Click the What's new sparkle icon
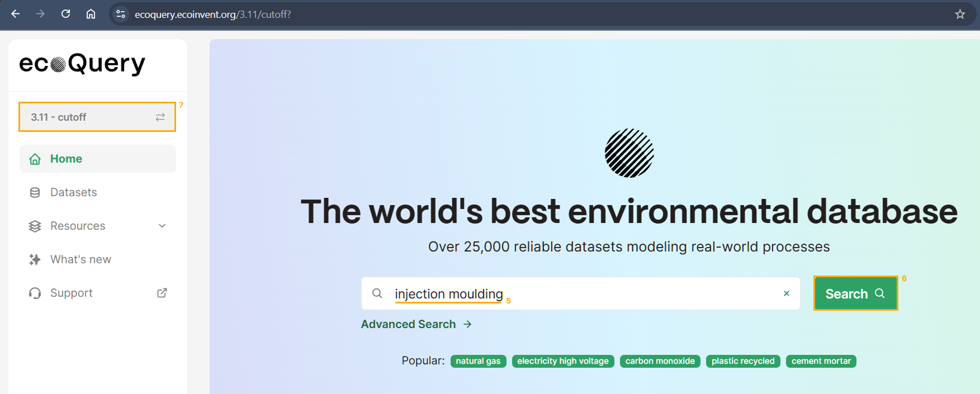 click(35, 259)
